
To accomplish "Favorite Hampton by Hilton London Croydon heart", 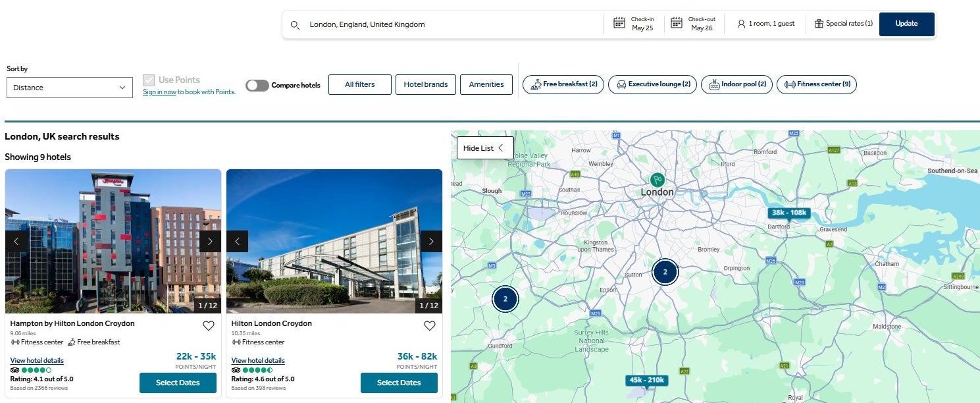I will pos(209,325).
